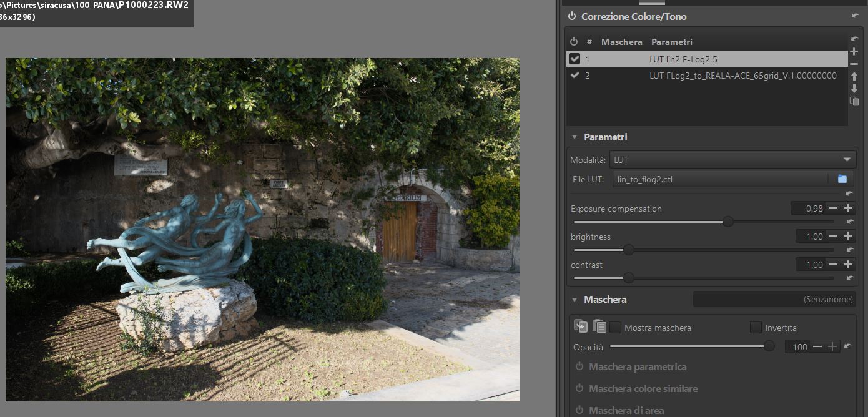Click the Parametri column header
Screen dimensions: 868x417
tap(672, 42)
